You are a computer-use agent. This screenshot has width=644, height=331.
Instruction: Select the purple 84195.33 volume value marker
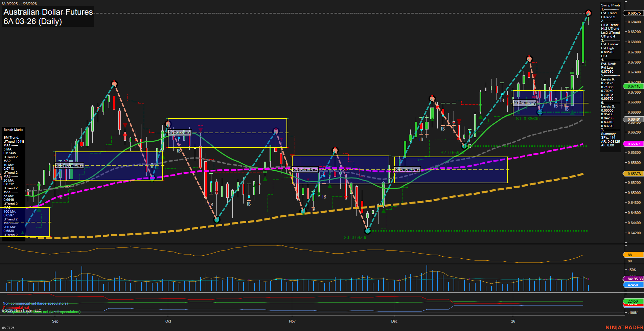[635, 279]
